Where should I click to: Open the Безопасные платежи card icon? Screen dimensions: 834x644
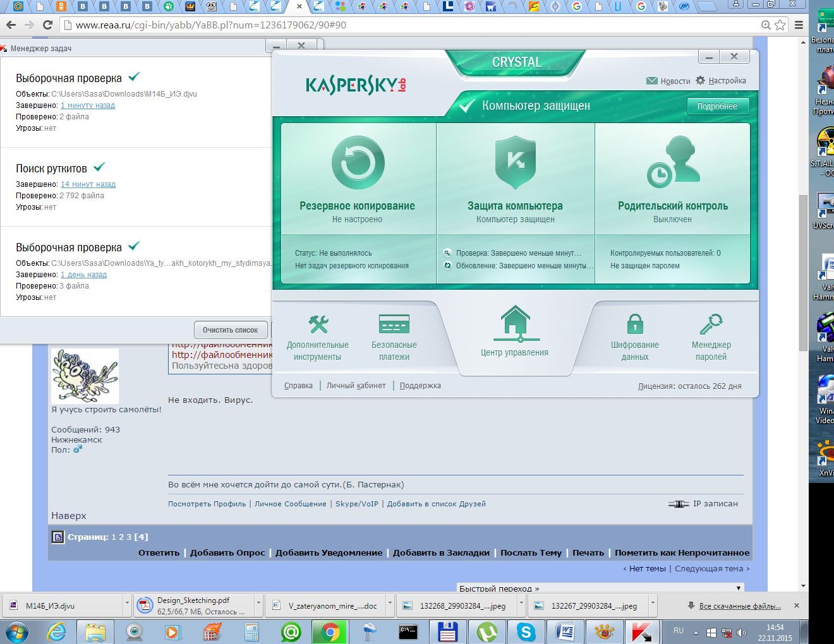click(394, 324)
